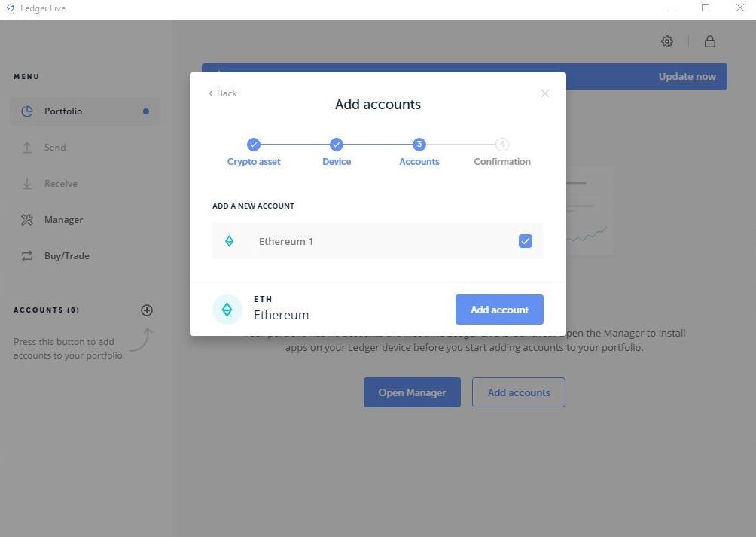
Task: Lock the app with the padlock icon
Action: (709, 41)
